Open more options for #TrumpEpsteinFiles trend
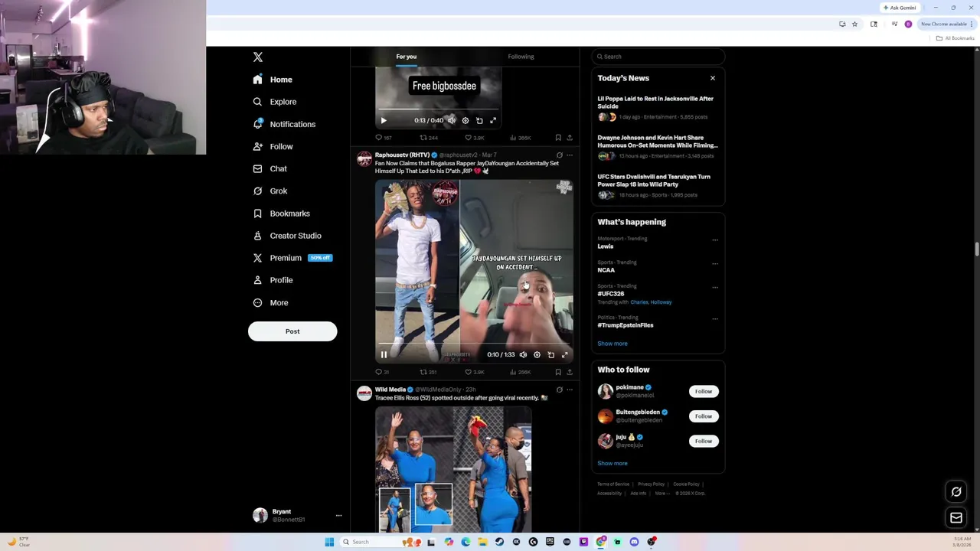 coord(715,318)
